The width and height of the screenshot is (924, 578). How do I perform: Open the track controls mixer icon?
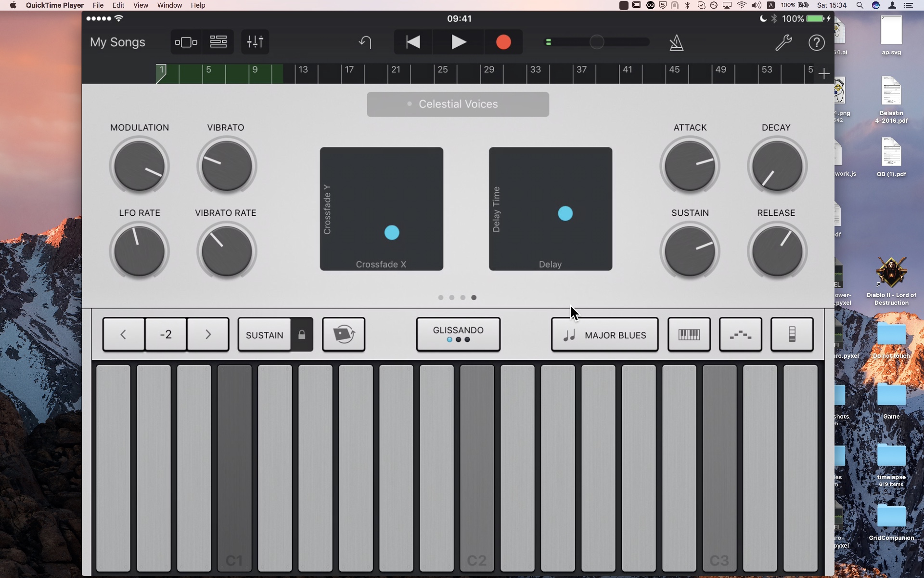(255, 42)
